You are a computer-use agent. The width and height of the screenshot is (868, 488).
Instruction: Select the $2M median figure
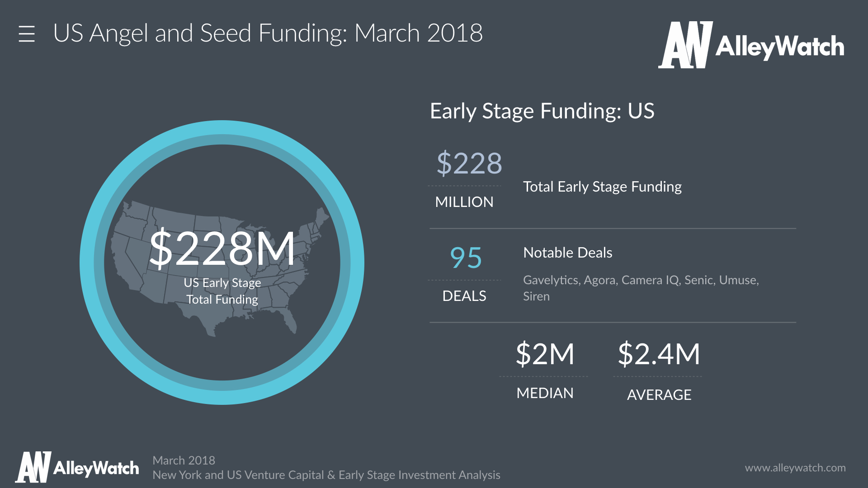[545, 354]
